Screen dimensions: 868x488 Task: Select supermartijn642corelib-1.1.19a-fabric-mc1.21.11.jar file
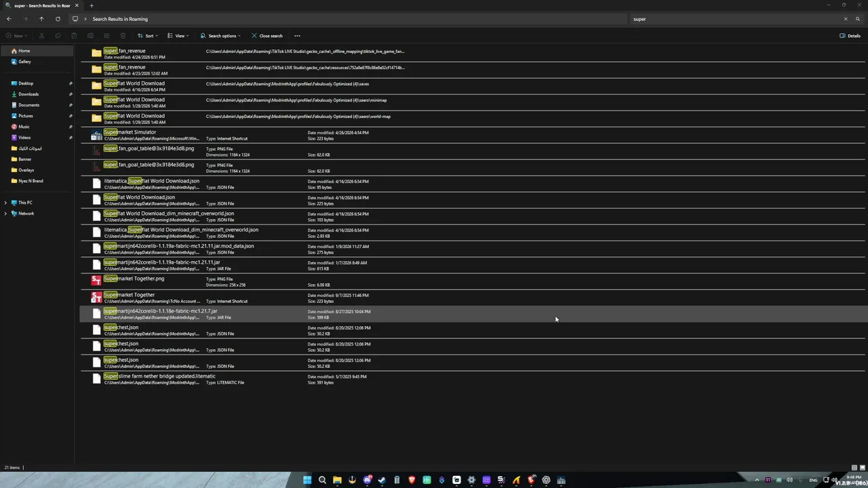click(x=473, y=265)
